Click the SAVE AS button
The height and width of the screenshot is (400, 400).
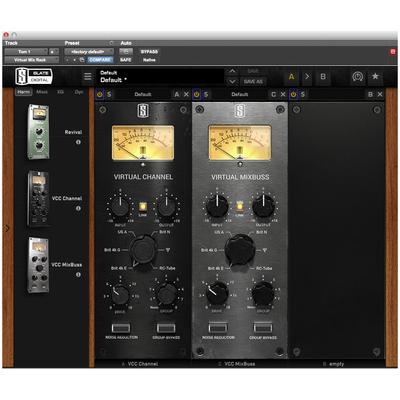pos(253,81)
